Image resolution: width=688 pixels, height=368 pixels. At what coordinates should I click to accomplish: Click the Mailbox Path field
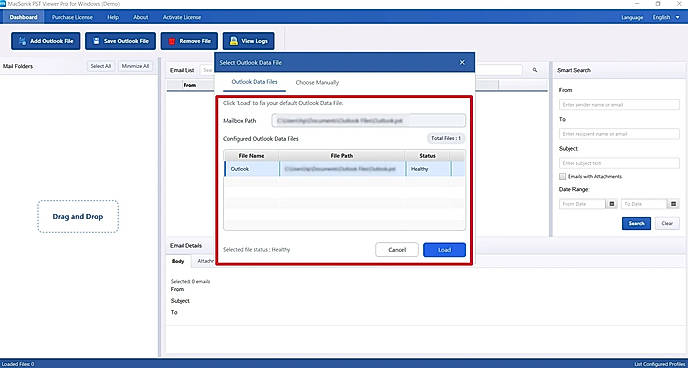point(369,121)
